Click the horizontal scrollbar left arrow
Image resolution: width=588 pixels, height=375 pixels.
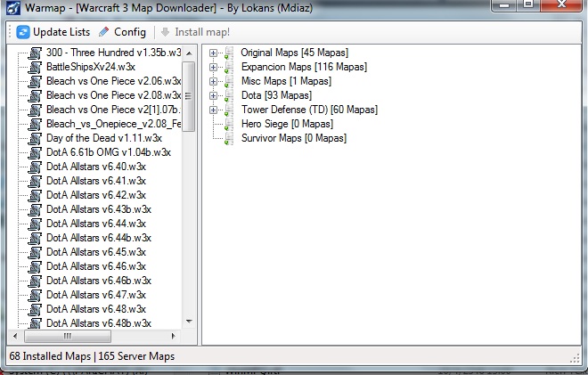pos(15,336)
